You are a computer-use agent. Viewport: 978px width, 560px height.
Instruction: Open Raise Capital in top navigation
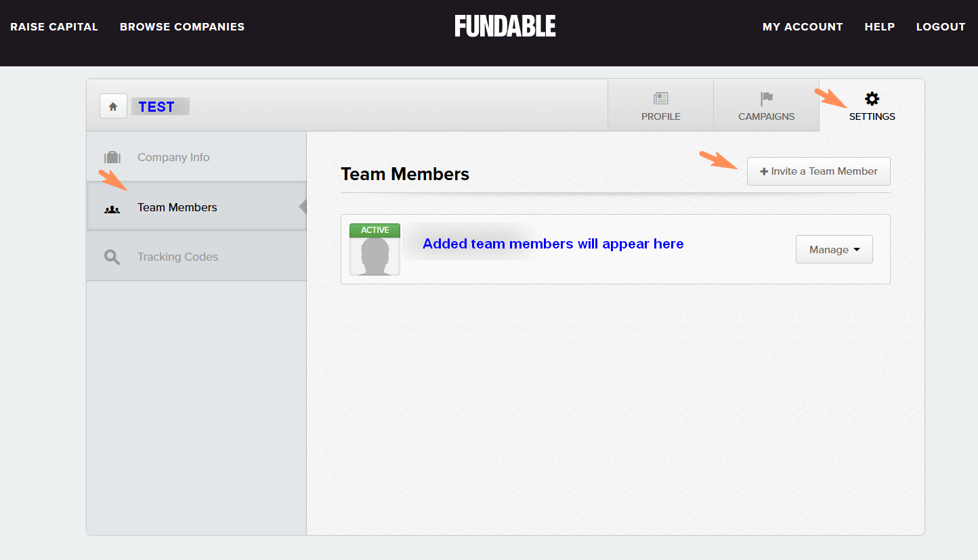(x=54, y=27)
